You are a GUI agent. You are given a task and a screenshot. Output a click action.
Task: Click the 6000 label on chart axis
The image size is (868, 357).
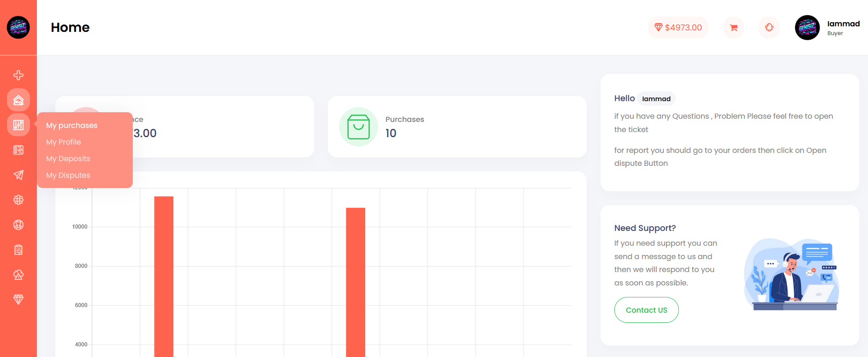(81, 305)
